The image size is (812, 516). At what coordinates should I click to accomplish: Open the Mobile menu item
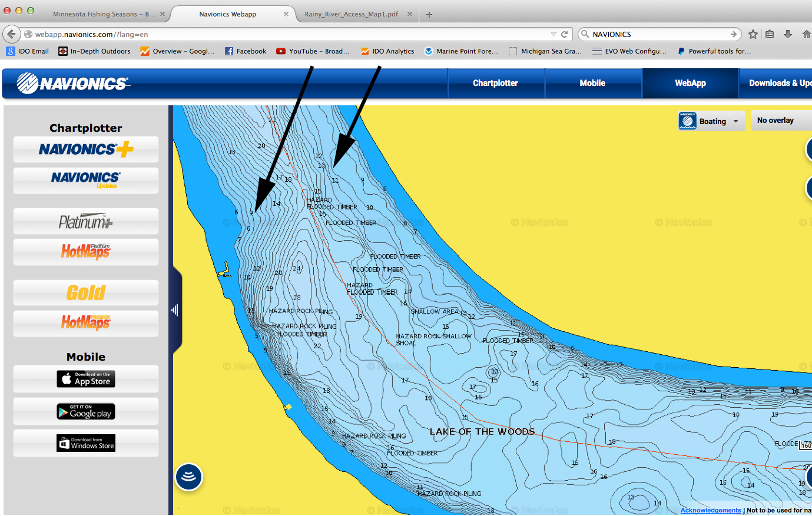coord(592,83)
